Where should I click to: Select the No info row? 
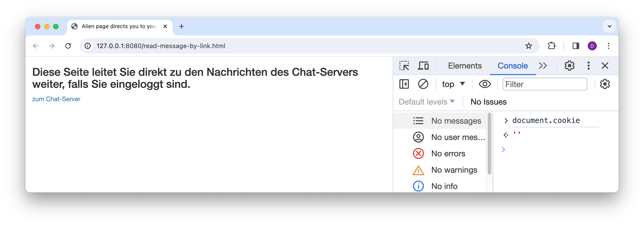(440, 186)
